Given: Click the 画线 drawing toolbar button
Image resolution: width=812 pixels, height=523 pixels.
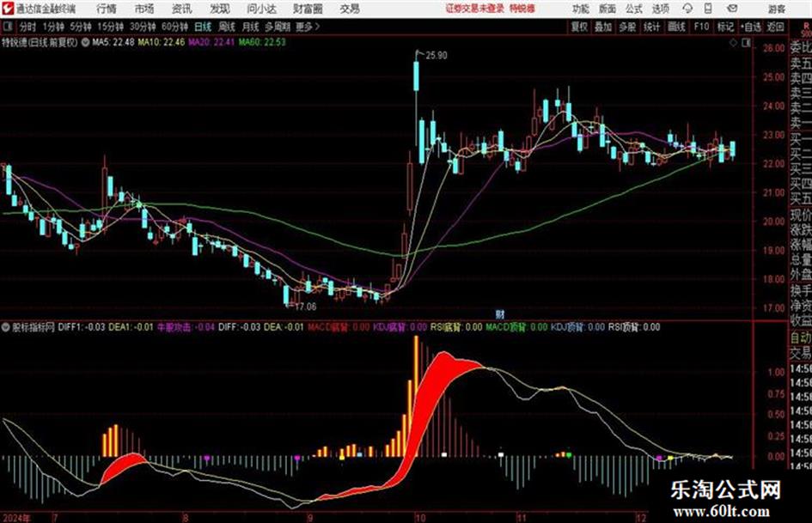Looking at the screenshot, I should (676, 27).
